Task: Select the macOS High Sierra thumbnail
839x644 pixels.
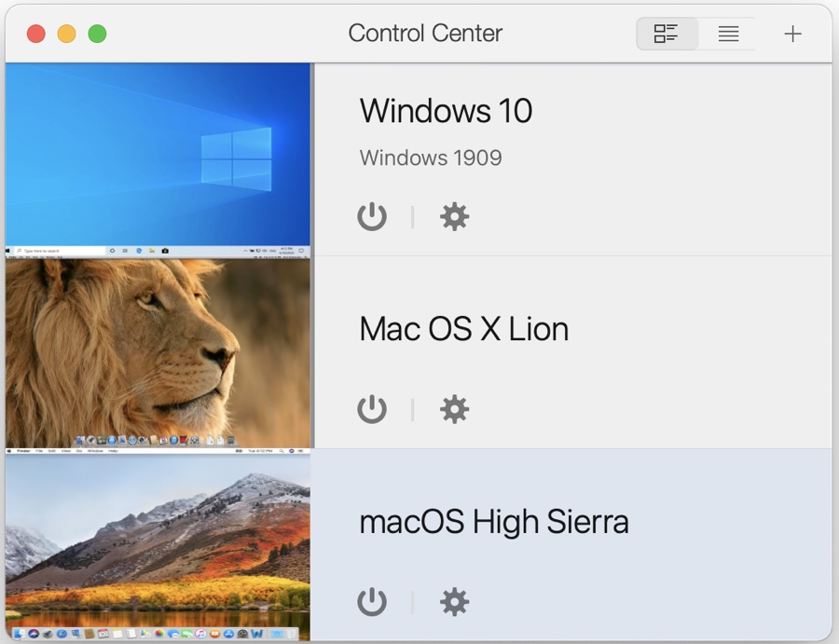Action: [158, 544]
